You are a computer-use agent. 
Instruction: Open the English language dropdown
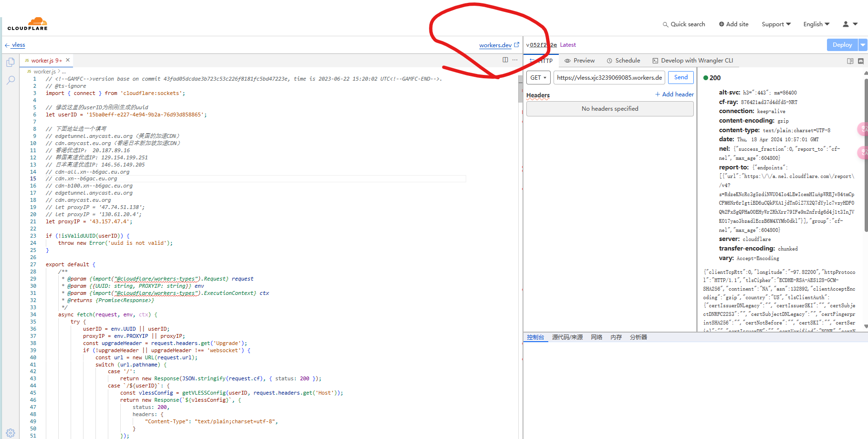tap(816, 24)
